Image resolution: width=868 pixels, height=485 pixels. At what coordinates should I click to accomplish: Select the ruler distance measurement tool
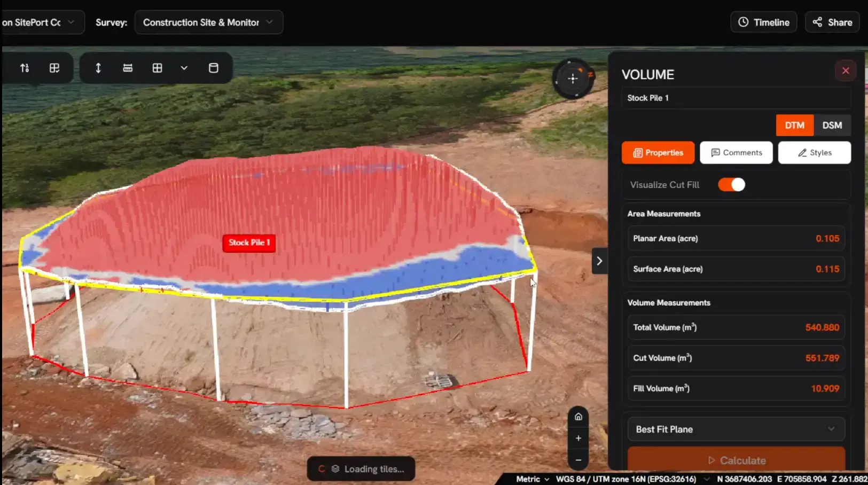[x=128, y=68]
